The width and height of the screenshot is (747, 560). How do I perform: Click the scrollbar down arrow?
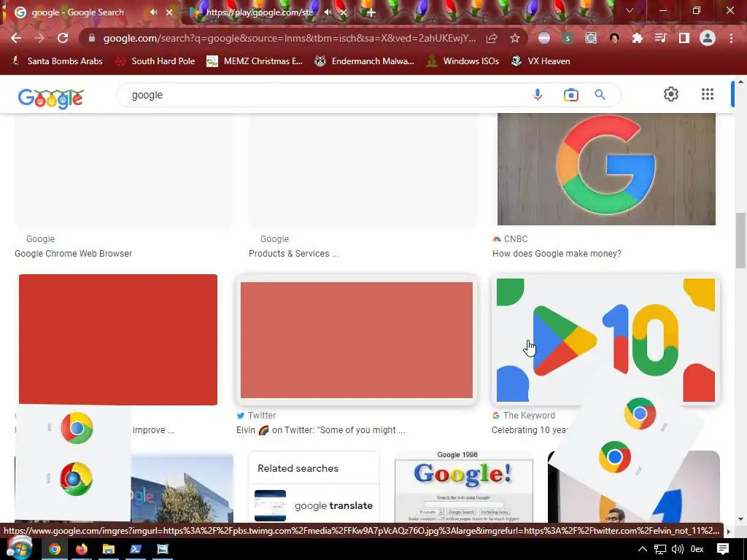[x=740, y=519]
